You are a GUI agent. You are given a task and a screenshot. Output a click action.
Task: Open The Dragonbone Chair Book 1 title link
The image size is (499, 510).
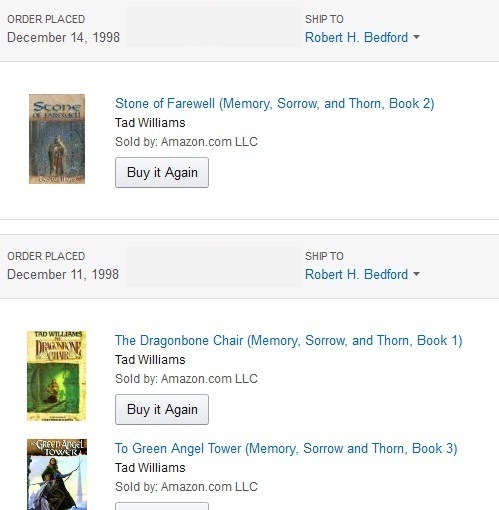pos(289,341)
